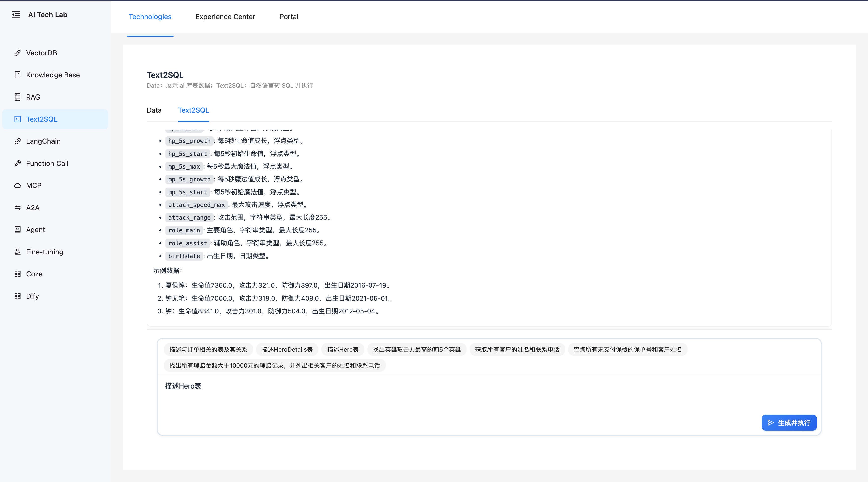
Task: Choose the 描述HeroDetails表 prompt chip
Action: pyautogui.click(x=287, y=350)
